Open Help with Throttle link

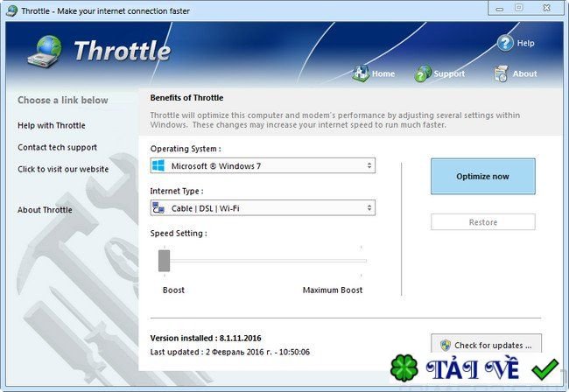tap(52, 125)
